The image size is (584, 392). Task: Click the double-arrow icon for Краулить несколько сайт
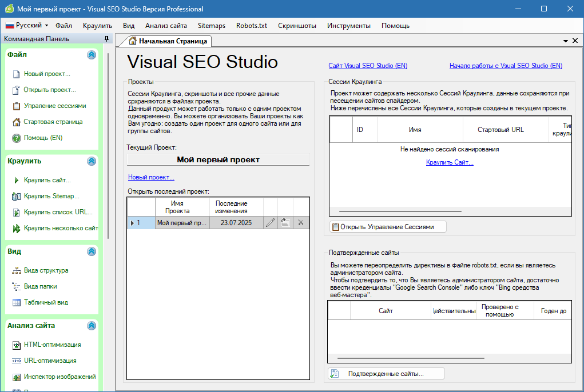click(17, 229)
